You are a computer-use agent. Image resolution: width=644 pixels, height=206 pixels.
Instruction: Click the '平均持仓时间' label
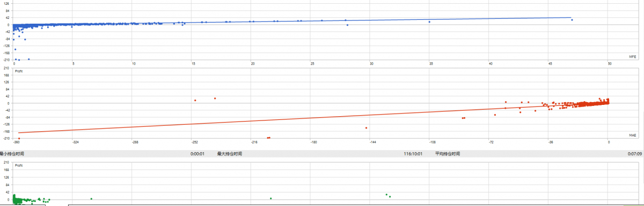(x=448, y=153)
